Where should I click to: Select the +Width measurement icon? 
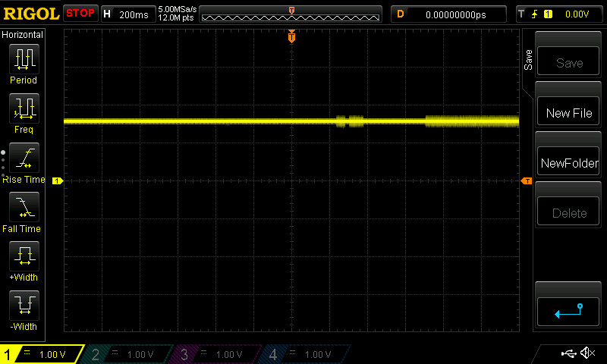pyautogui.click(x=24, y=256)
